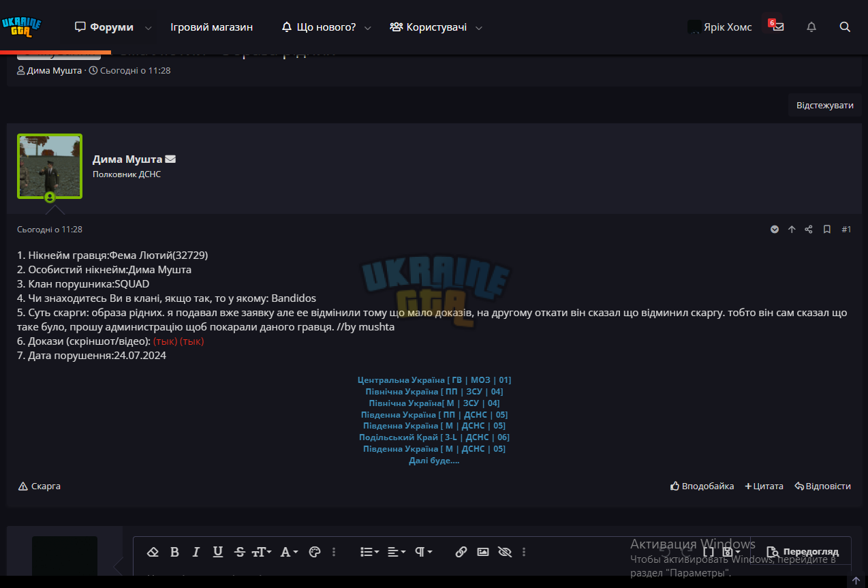Screen dimensions: 868x588
Task: Expand the chevron beside Форуми
Action: tap(148, 28)
